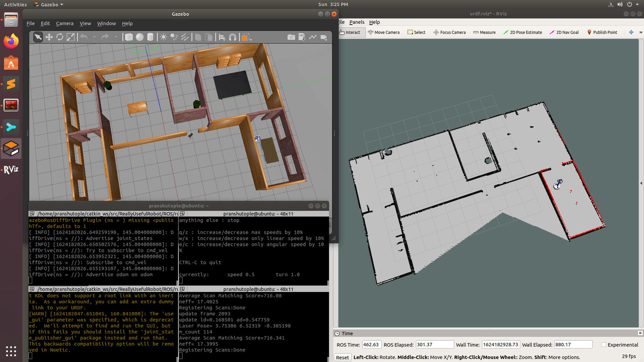Open the Panels menu in RViz
644x362 pixels.
[x=357, y=22]
